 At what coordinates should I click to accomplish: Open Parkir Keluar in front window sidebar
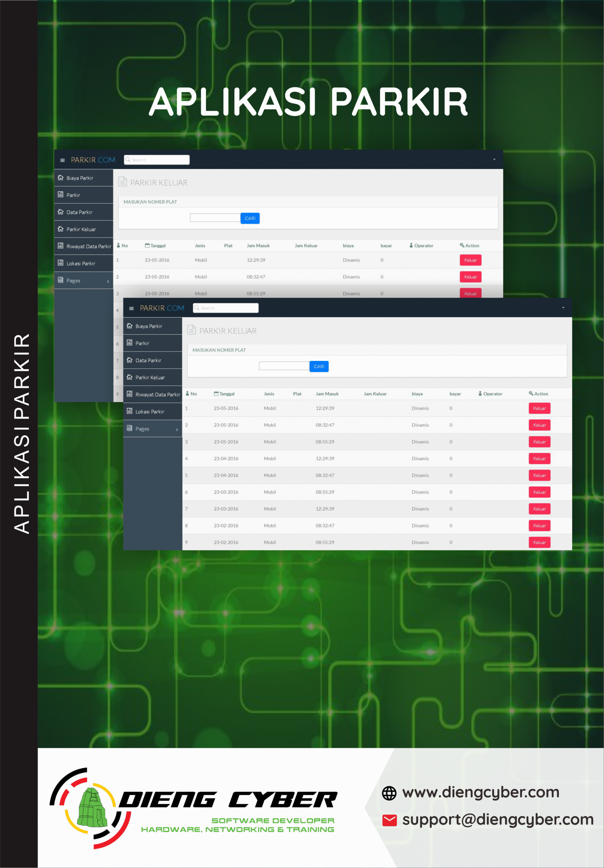(x=150, y=377)
